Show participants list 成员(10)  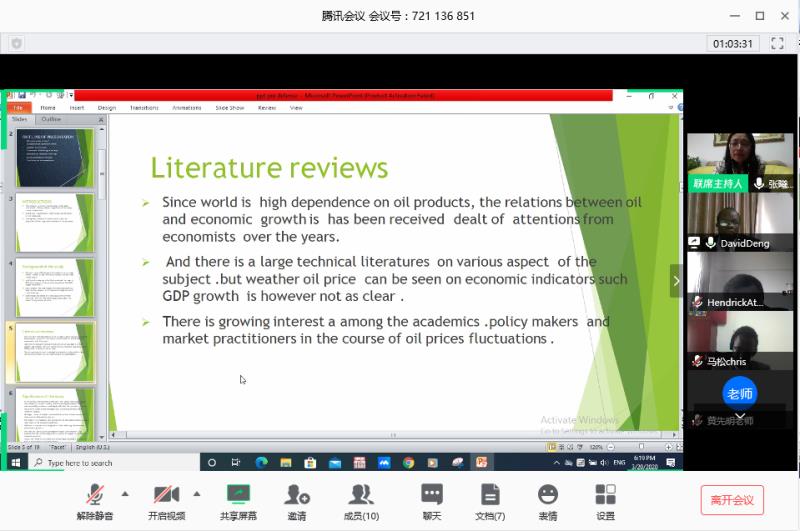(x=361, y=501)
